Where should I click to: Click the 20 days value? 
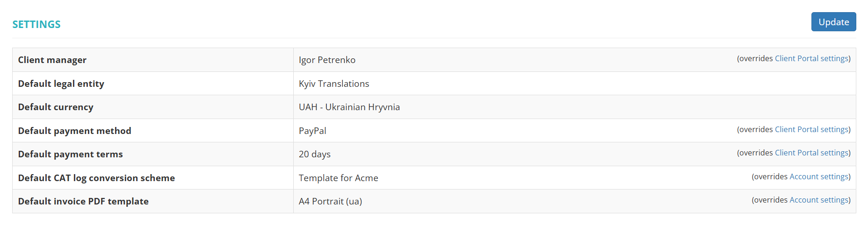(x=315, y=154)
